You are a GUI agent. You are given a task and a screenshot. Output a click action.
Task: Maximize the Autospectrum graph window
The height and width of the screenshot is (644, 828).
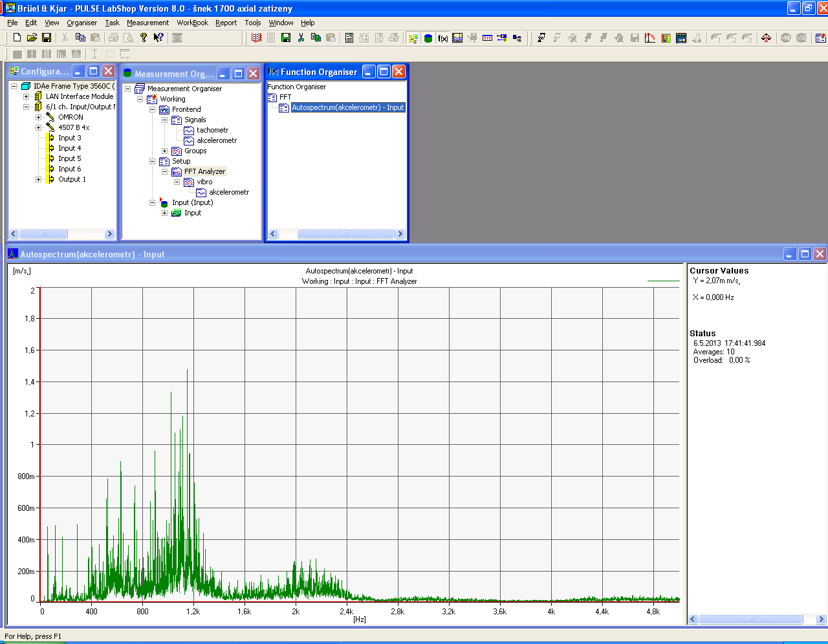pos(805,254)
